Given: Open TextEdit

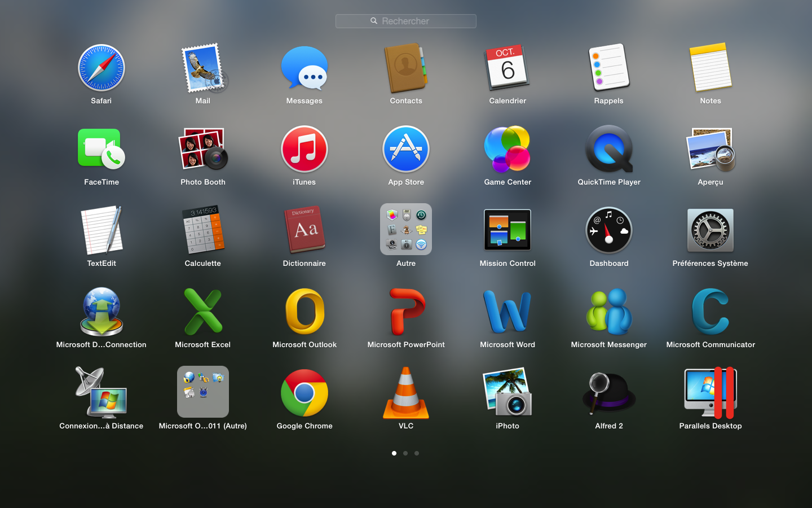Looking at the screenshot, I should tap(101, 231).
